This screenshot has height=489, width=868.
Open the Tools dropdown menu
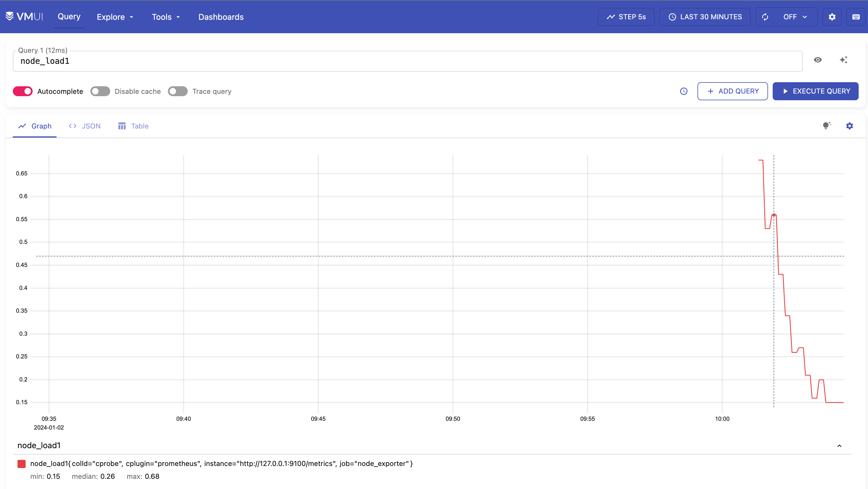coord(166,17)
